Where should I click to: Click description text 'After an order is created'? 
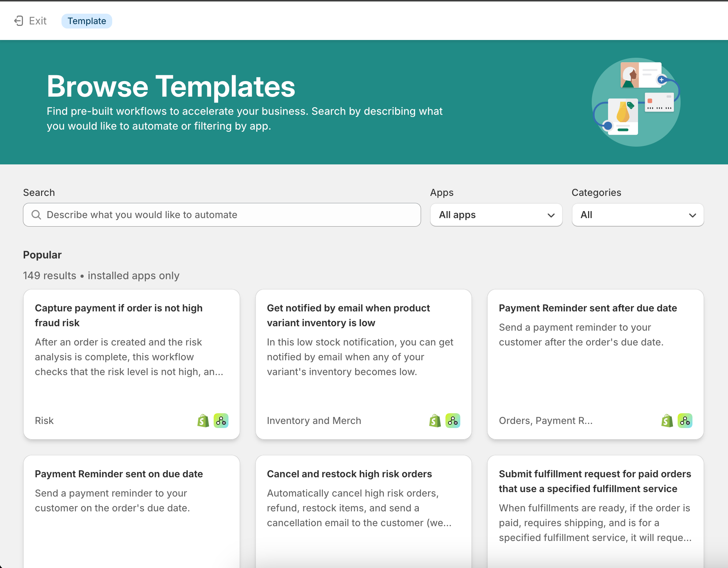click(x=129, y=357)
